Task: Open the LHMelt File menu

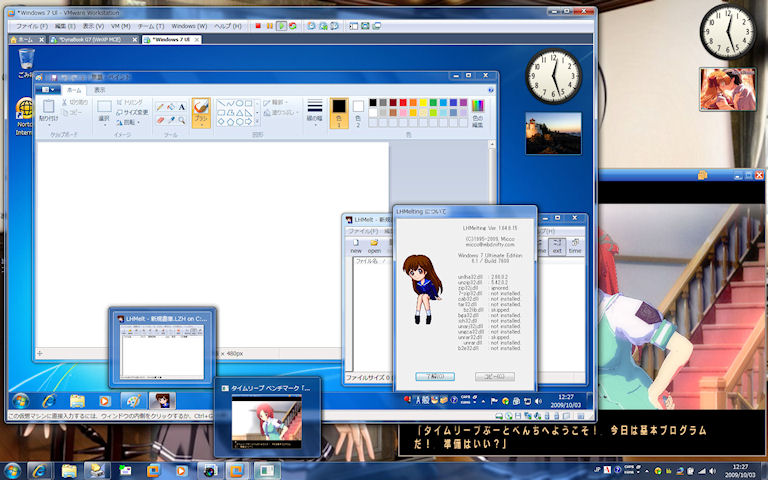Action: pos(363,231)
